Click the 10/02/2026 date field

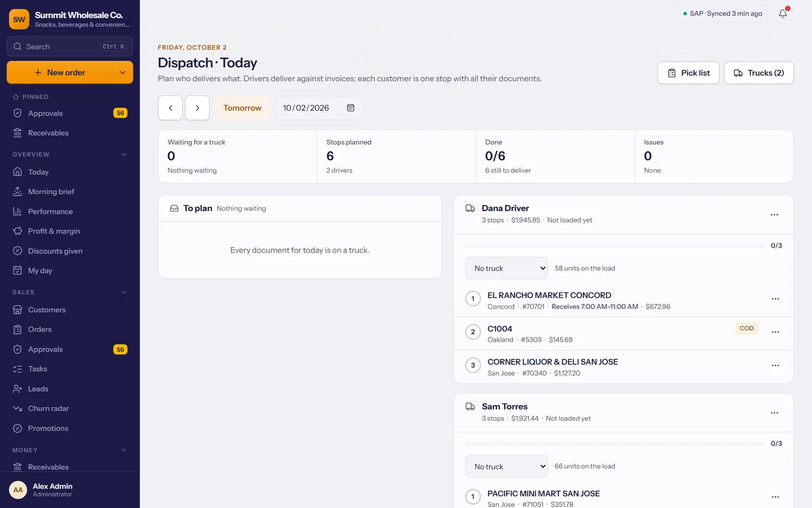(x=319, y=108)
